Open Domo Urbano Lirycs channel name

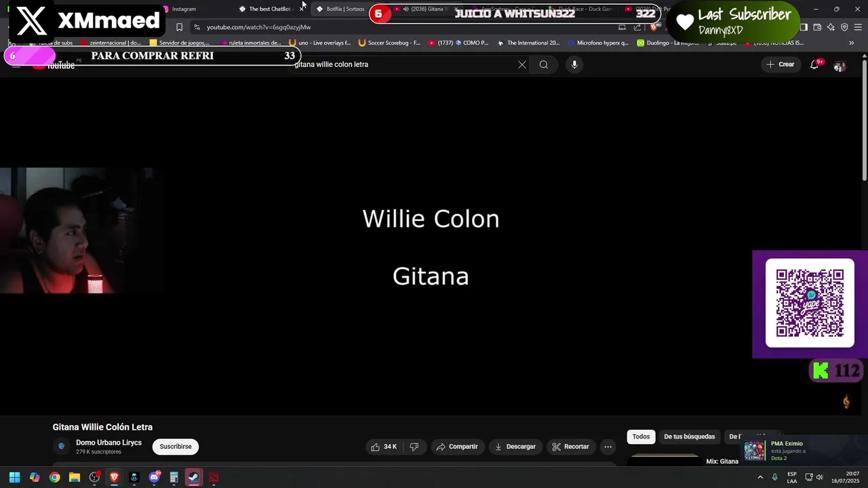click(108, 443)
